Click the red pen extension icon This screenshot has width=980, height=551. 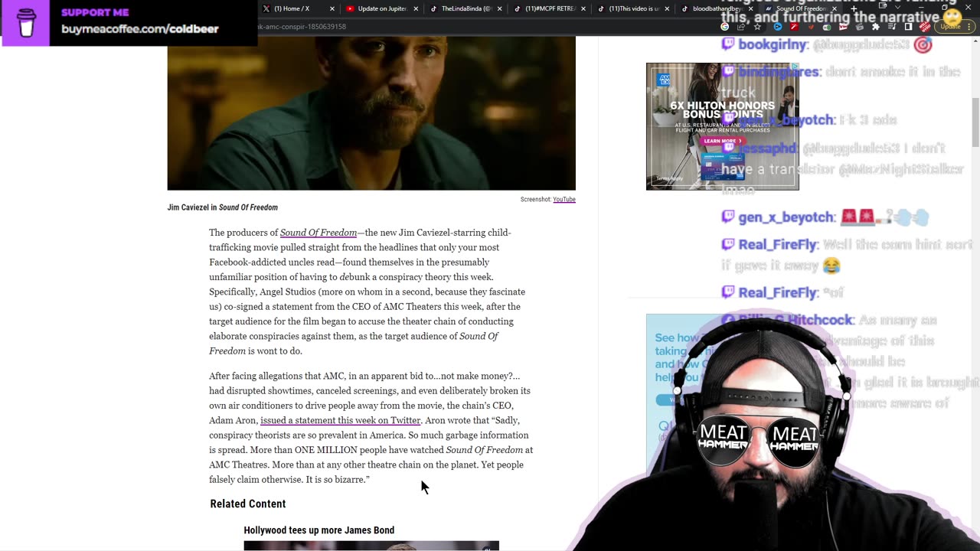(x=794, y=27)
